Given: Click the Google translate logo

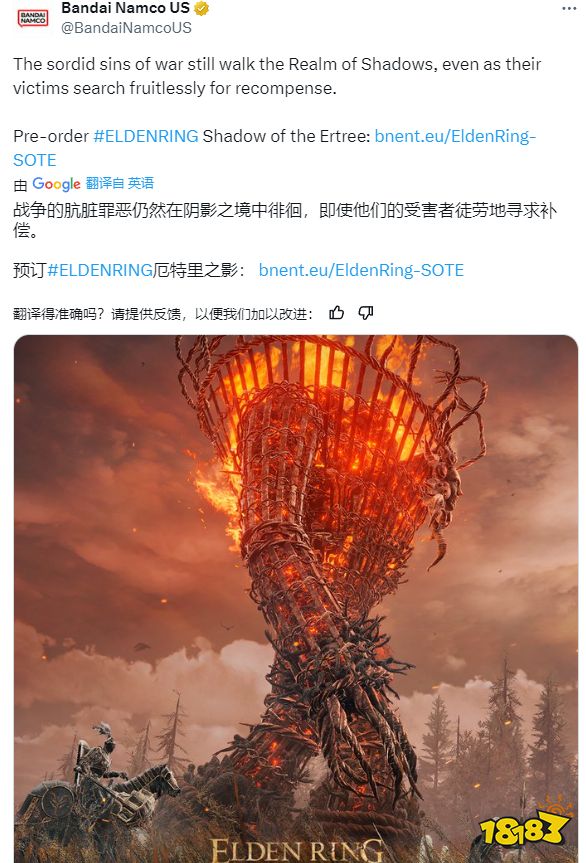Looking at the screenshot, I should click(56, 184).
